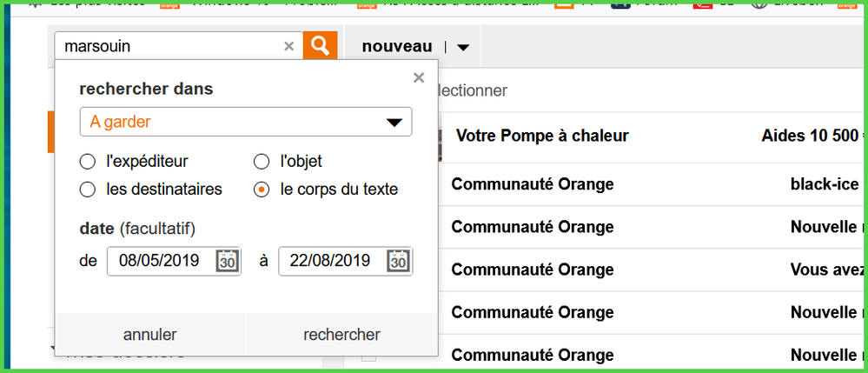The image size is (868, 373).
Task: Choose the les destinataires radio button
Action: tap(87, 190)
